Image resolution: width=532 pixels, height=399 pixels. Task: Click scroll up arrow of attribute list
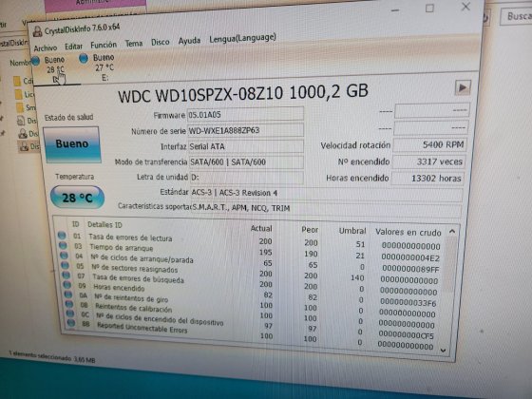452,232
